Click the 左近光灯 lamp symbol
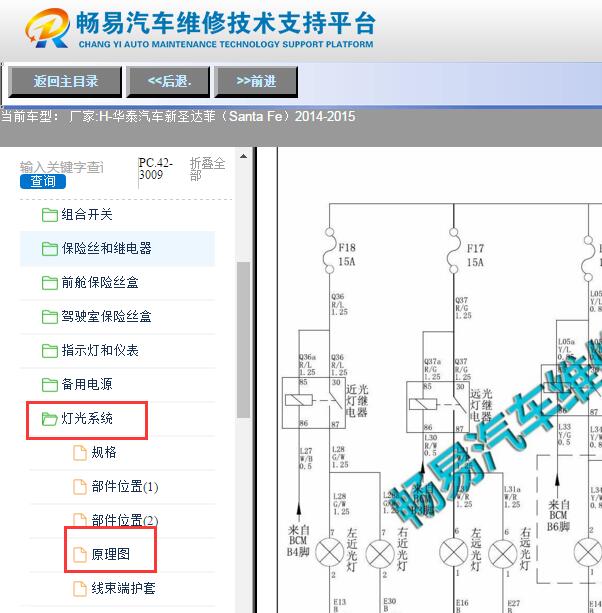The width and height of the screenshot is (602, 613). pyautogui.click(x=329, y=552)
